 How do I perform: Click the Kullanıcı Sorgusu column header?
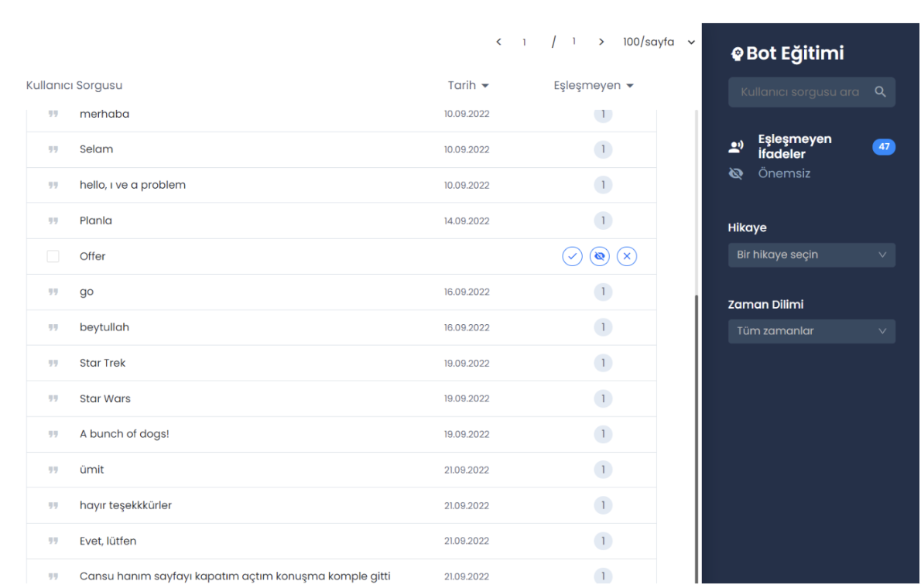coord(74,85)
